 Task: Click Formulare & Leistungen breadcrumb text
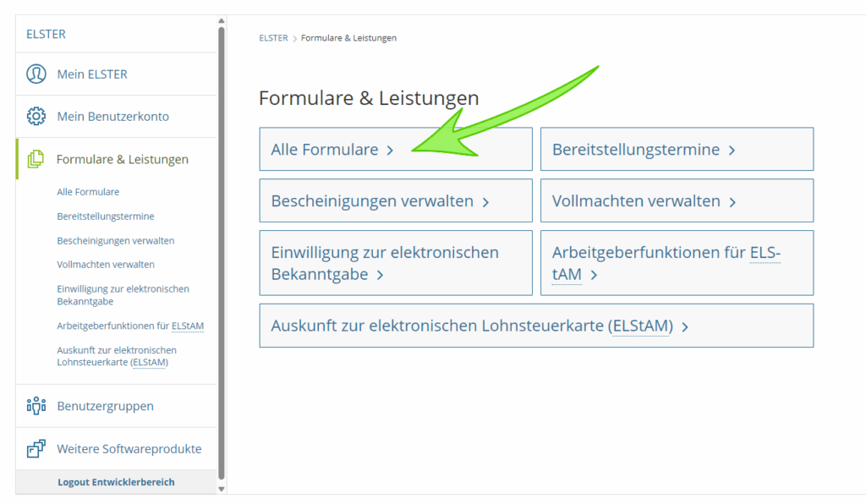(x=348, y=38)
